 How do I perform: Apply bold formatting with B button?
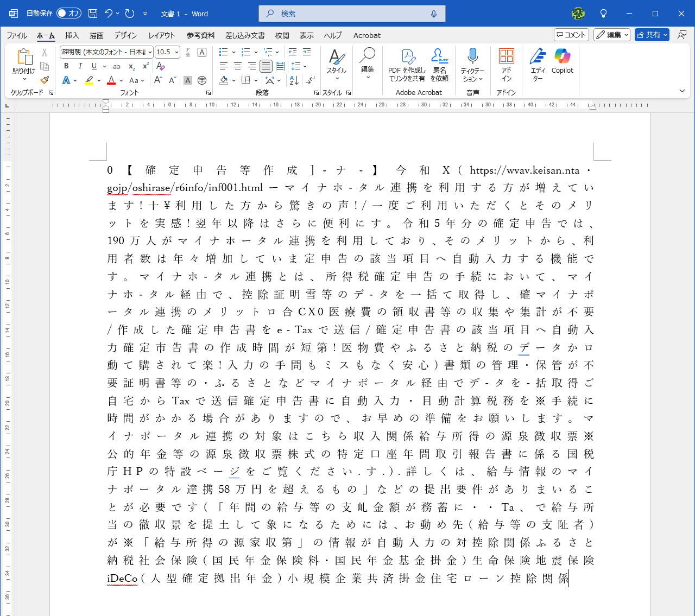[x=66, y=66]
